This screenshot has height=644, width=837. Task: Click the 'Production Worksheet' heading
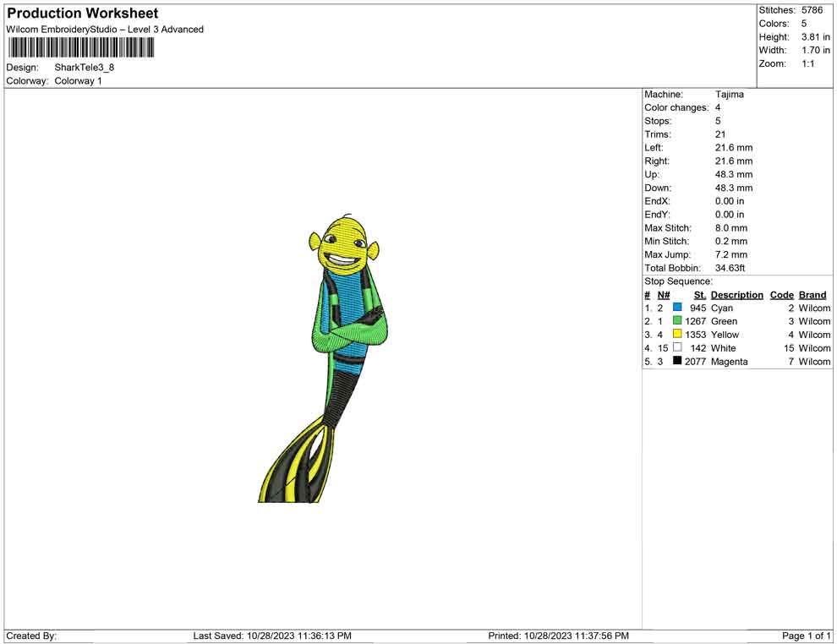(83, 14)
